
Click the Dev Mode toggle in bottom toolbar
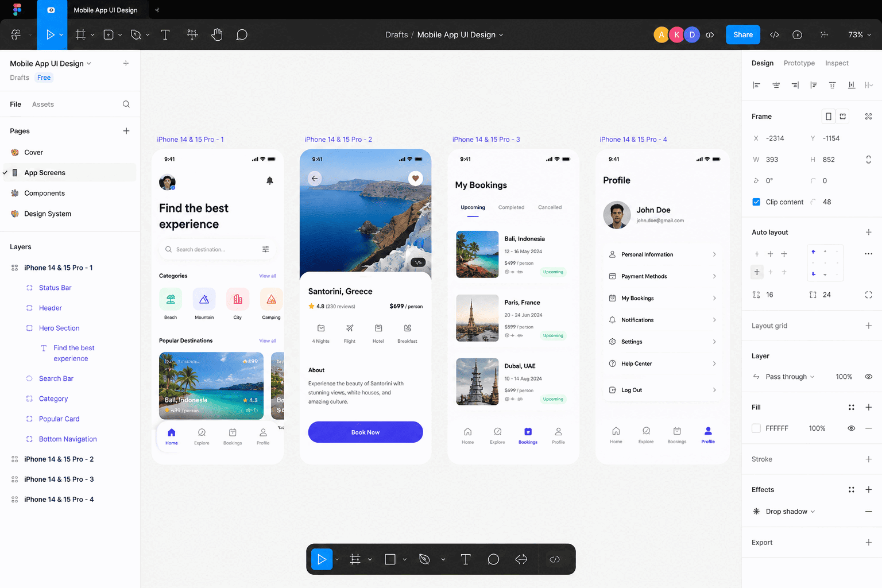[554, 559]
